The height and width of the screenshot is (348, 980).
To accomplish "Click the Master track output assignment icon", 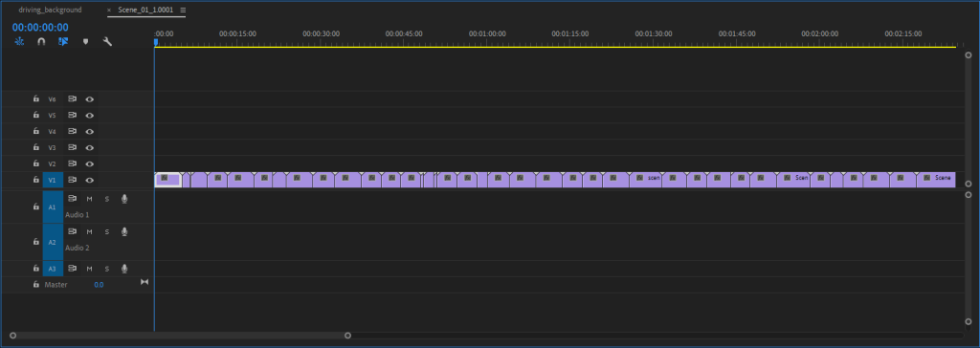I will [x=145, y=282].
